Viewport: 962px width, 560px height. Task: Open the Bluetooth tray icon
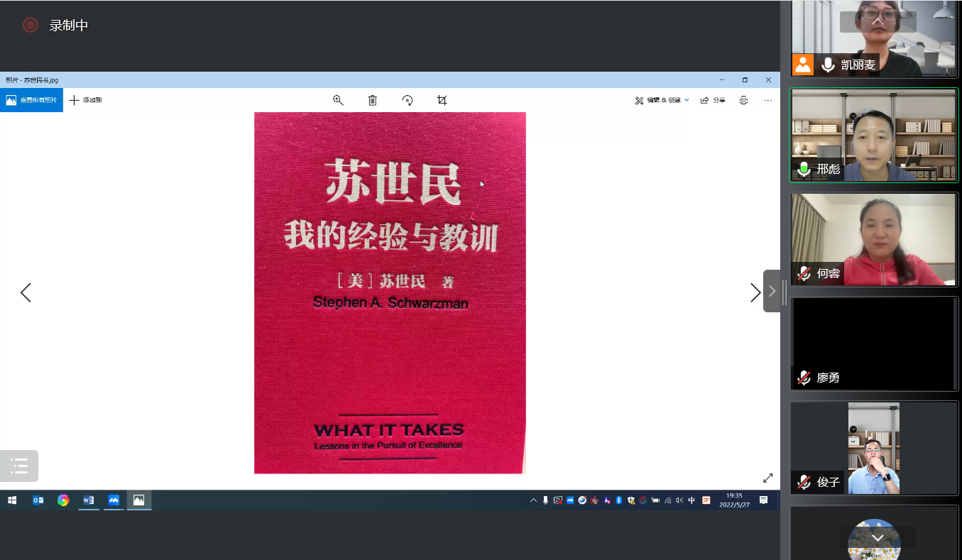point(618,500)
